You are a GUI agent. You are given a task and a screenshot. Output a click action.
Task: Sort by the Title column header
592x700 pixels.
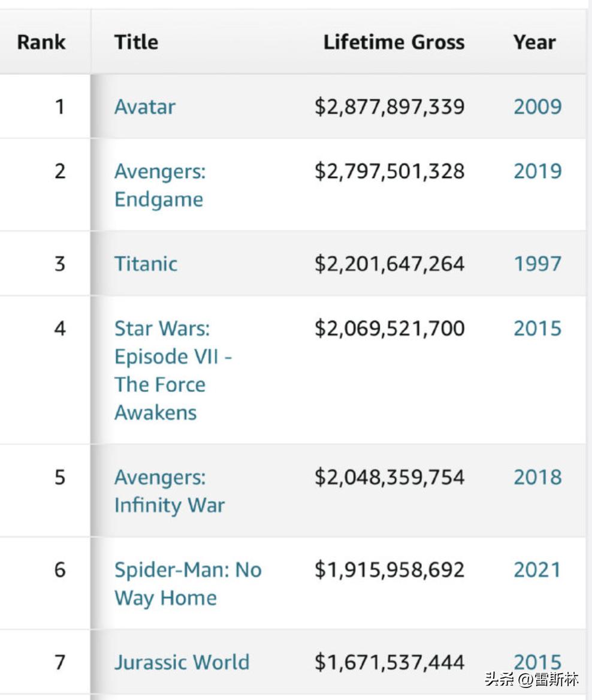coord(136,42)
